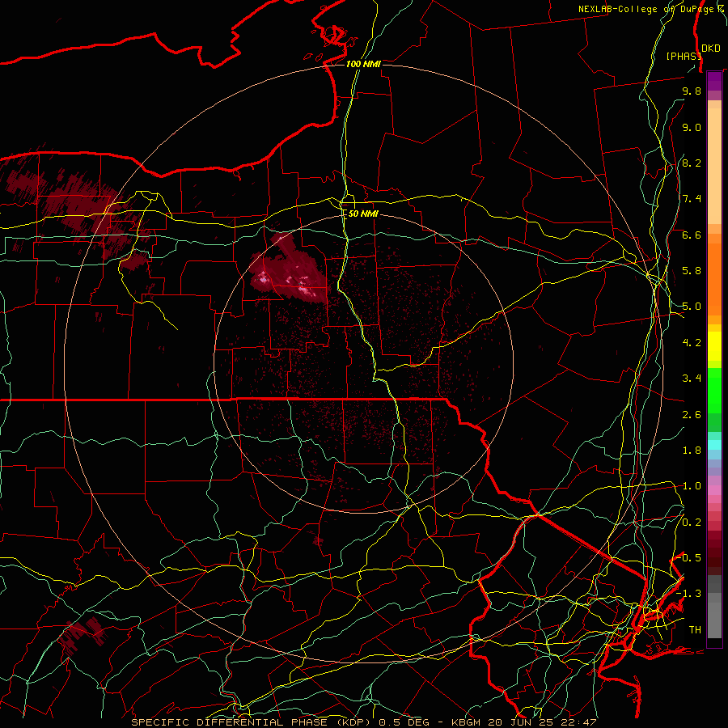The width and height of the screenshot is (728, 728).
Task: Click the 1.0 legend value
Action: [x=692, y=486]
